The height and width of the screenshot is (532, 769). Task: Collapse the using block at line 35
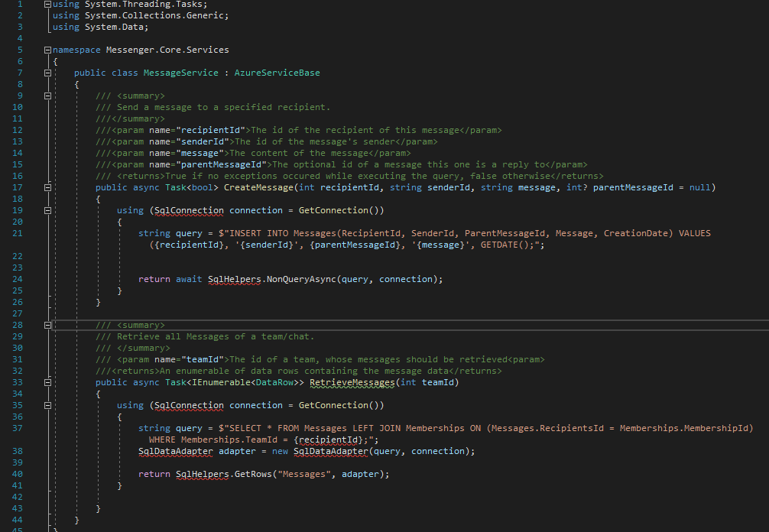pos(47,405)
